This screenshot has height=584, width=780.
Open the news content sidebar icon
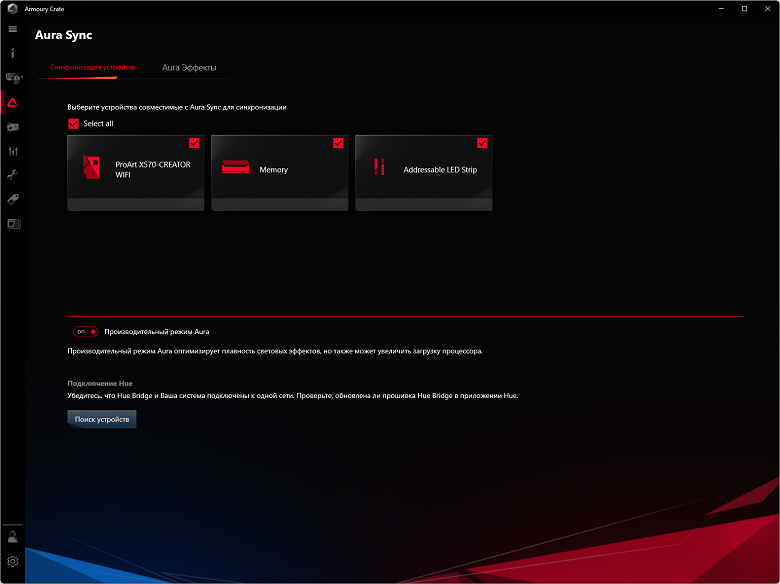click(14, 223)
